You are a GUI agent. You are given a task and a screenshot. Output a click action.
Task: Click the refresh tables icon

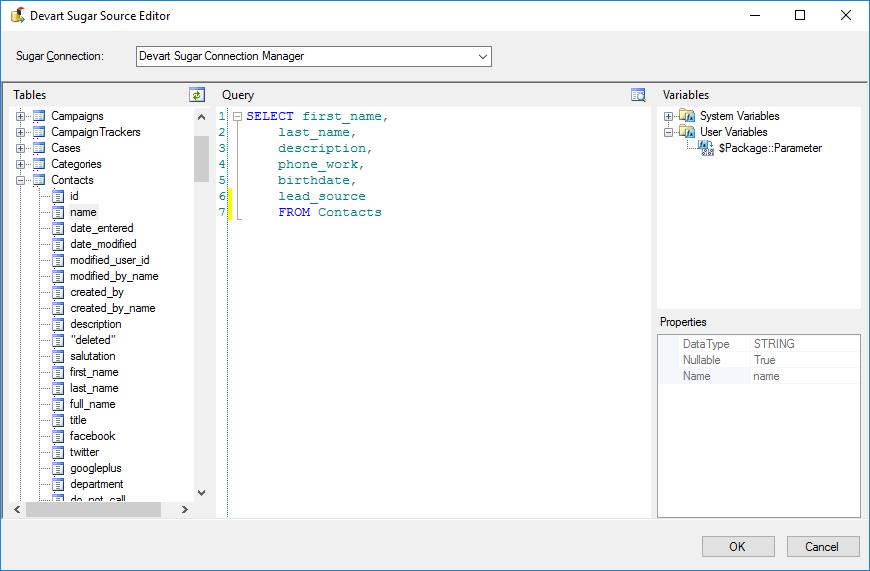point(197,95)
